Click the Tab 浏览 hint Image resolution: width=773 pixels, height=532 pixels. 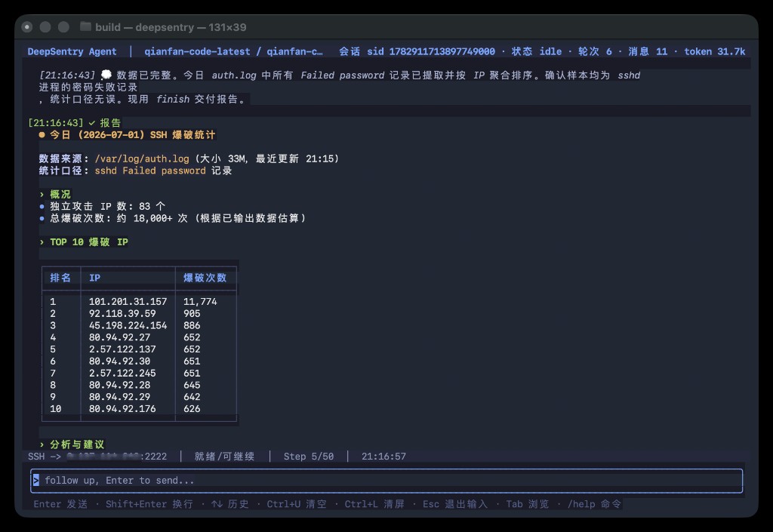[x=528, y=504]
